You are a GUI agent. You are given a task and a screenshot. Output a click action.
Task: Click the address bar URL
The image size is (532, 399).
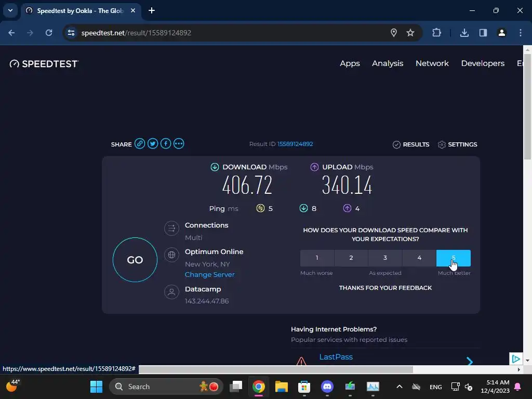tap(136, 33)
